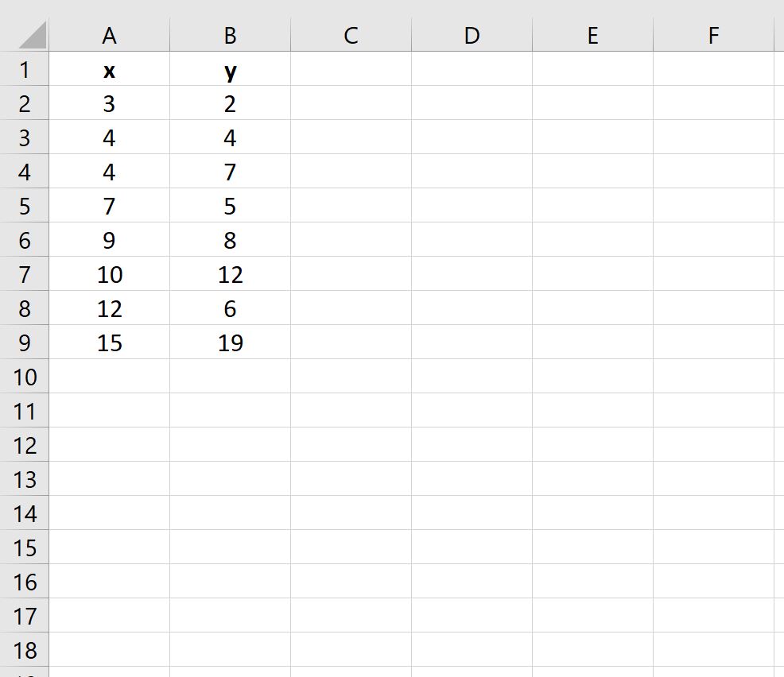Select row header 1
This screenshot has height=677, width=784.
click(25, 70)
